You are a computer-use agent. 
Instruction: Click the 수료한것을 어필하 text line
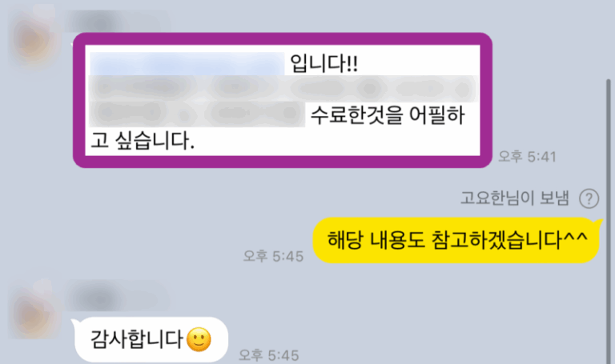click(x=388, y=115)
